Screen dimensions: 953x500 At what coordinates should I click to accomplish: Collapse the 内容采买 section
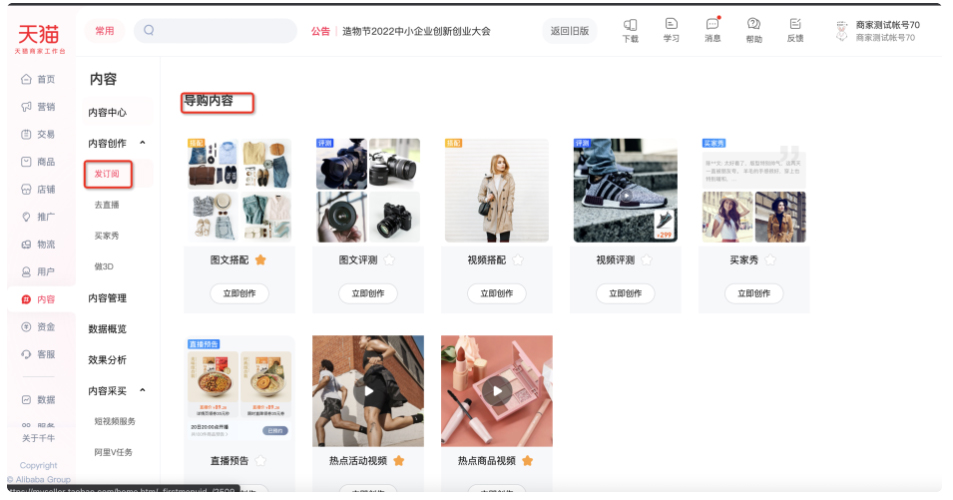pyautogui.click(x=143, y=390)
